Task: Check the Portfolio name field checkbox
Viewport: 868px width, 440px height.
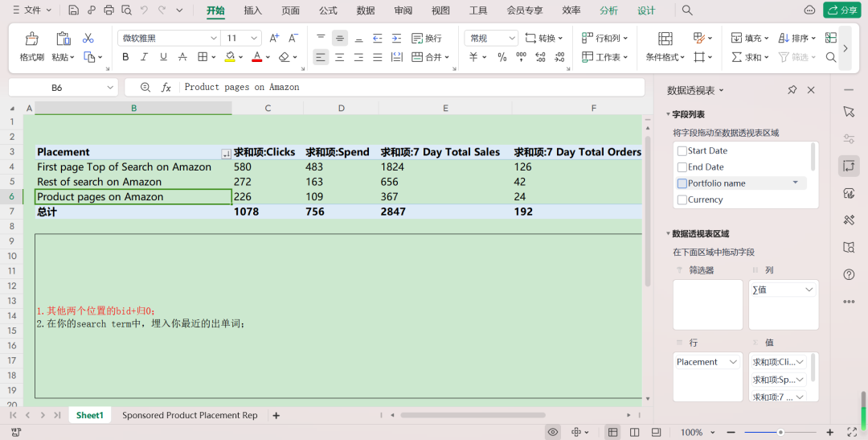Action: pyautogui.click(x=682, y=183)
